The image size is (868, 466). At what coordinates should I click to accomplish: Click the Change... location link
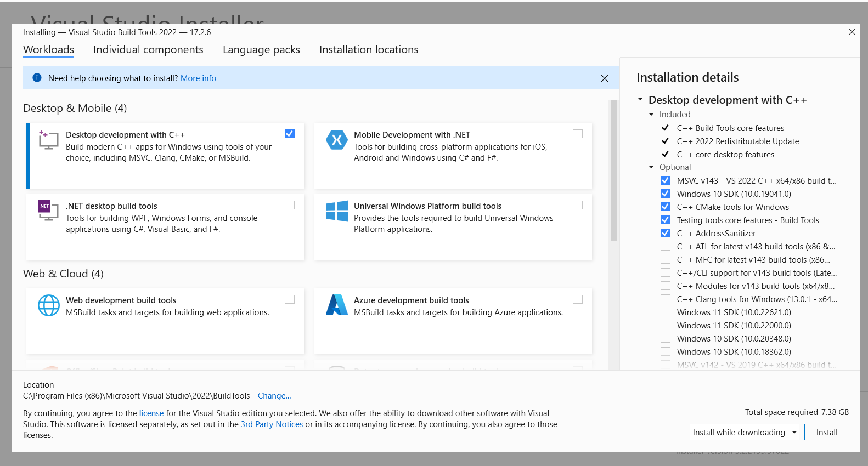tap(274, 396)
